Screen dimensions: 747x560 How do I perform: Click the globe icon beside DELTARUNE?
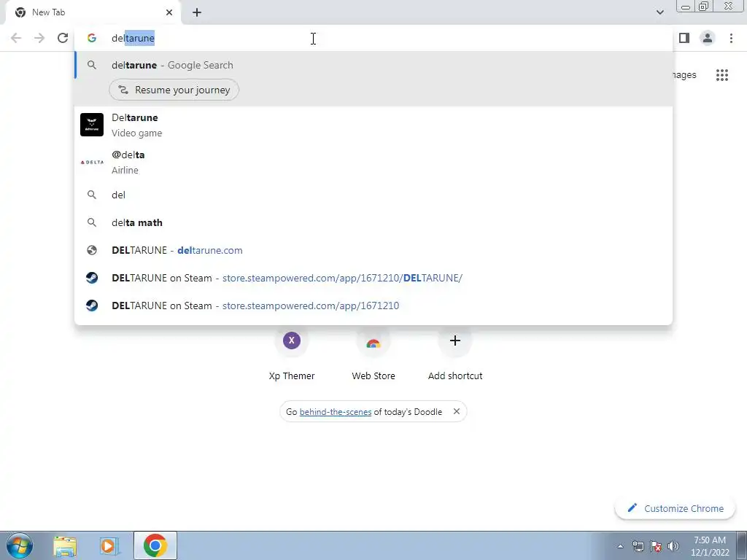[92, 250]
